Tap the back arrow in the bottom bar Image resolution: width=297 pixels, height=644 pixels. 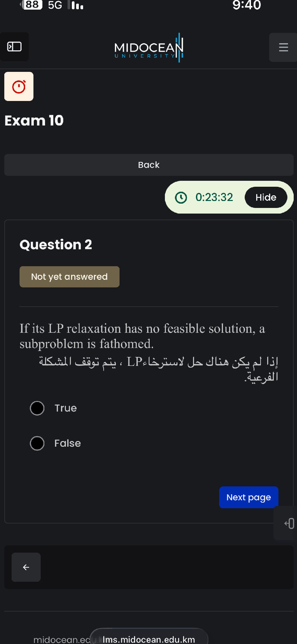click(x=26, y=567)
